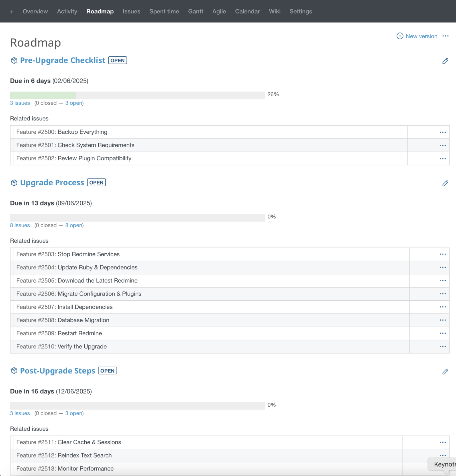
Task: Switch to the Gantt tab
Action: point(196,12)
